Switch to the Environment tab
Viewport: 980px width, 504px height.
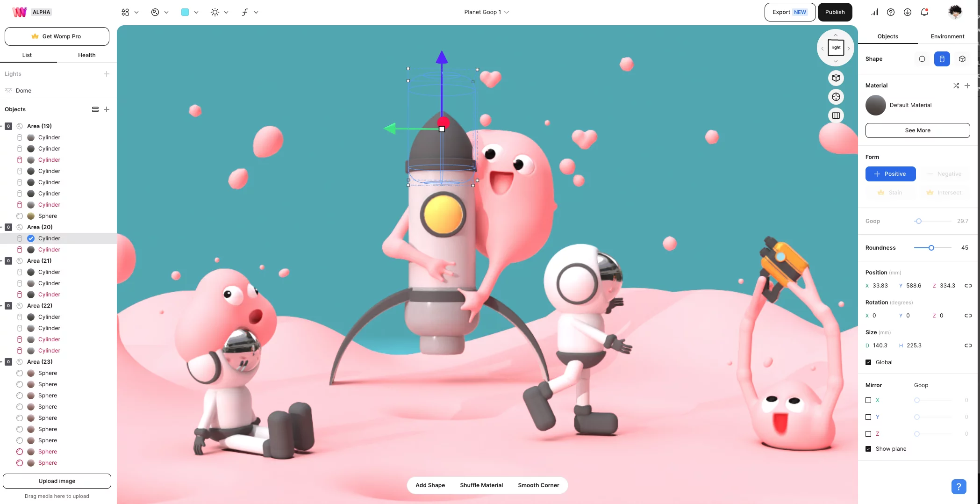[947, 36]
